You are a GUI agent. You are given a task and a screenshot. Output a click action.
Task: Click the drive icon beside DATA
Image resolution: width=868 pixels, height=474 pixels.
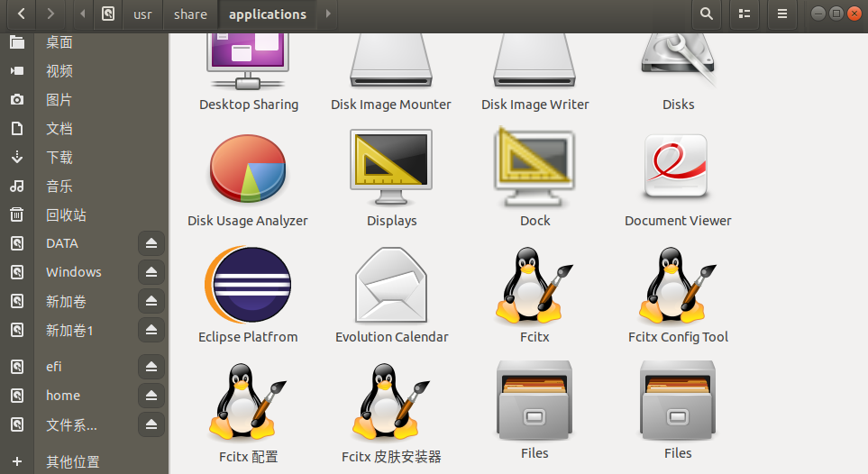pos(17,243)
